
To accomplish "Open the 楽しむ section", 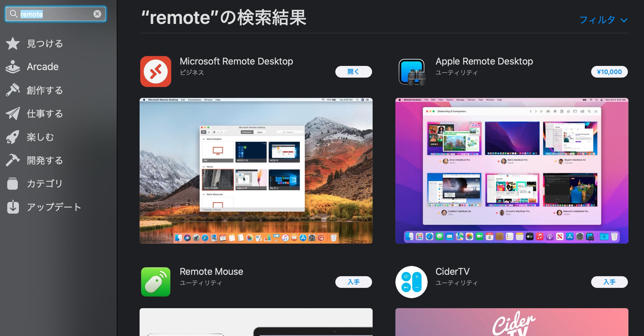I will click(40, 137).
